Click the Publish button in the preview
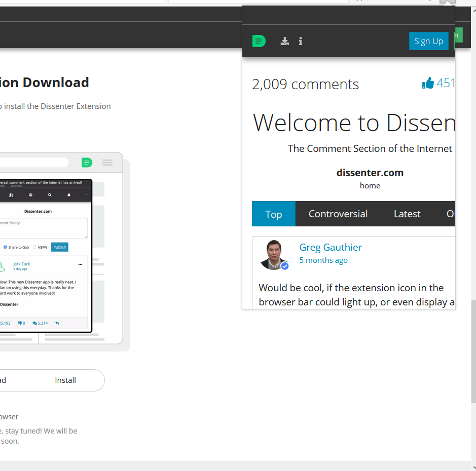The image size is (476, 471). point(59,247)
